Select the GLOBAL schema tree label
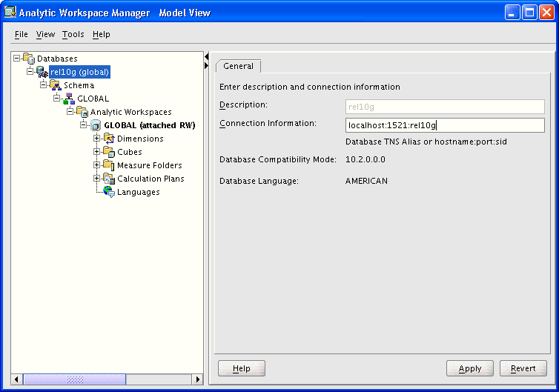Viewport: 559px width, 392px height. coord(93,99)
